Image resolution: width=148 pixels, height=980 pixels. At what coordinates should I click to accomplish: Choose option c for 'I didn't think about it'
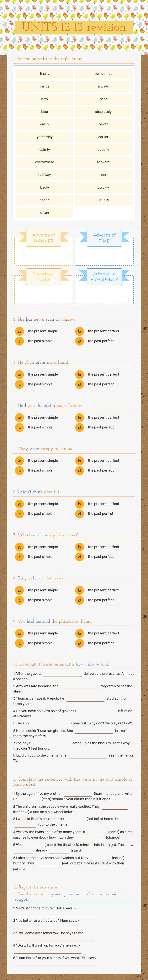[19, 514]
